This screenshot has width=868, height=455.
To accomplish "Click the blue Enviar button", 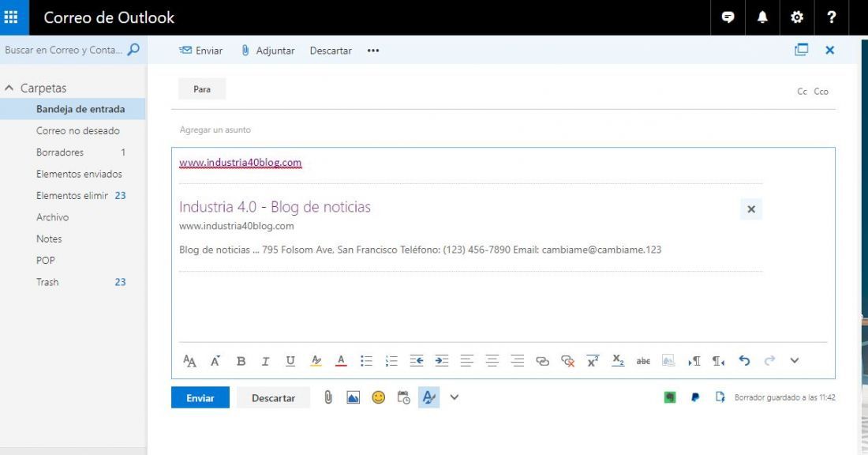I will tap(200, 397).
